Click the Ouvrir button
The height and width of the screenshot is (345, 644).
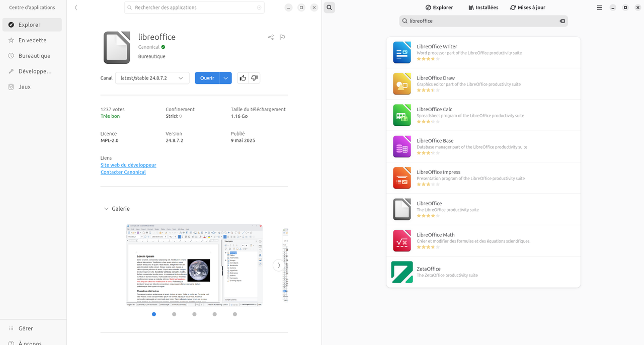(207, 78)
